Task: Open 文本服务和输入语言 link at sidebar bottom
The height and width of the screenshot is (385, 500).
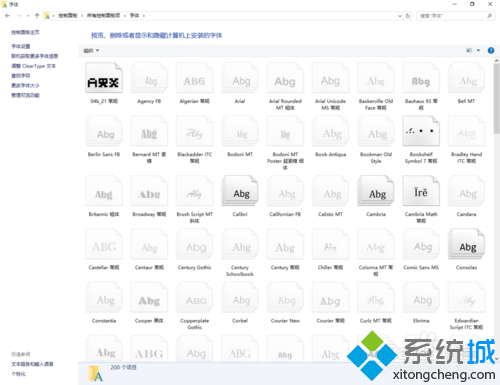Action: pos(32,364)
